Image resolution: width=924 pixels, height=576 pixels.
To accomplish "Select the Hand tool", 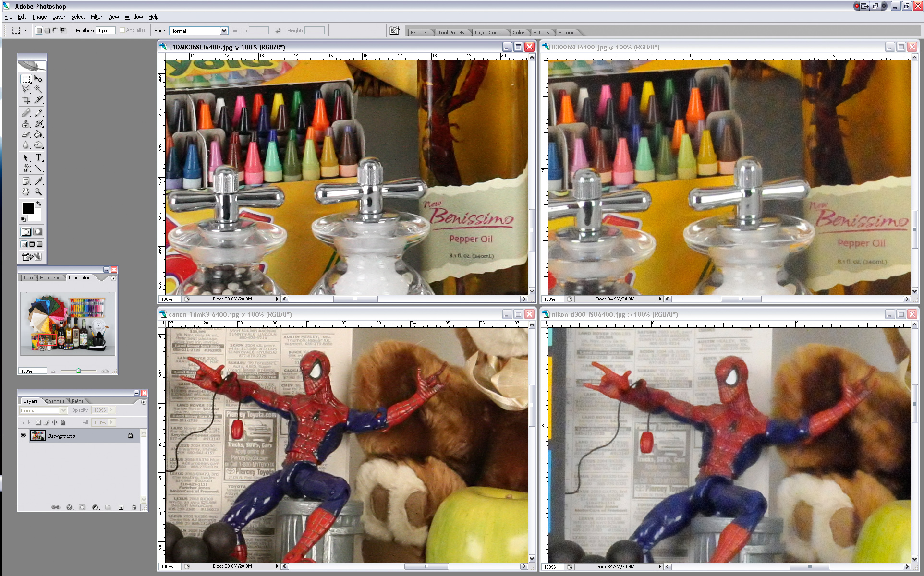I will pos(26,192).
